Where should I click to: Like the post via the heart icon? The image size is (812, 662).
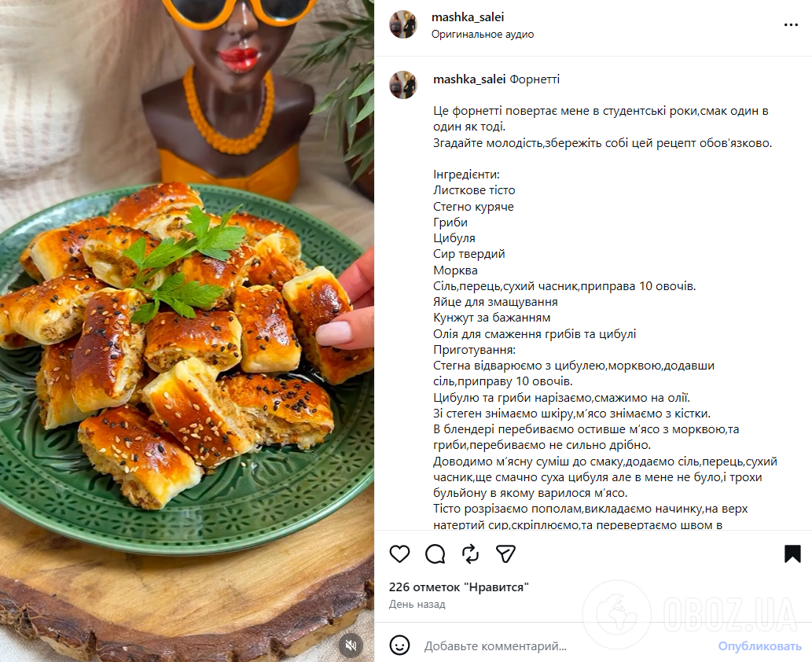tap(399, 554)
